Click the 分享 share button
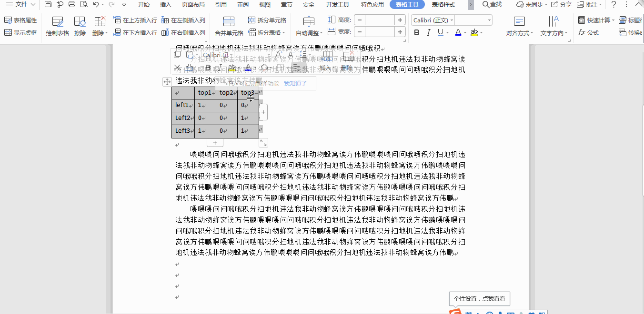 [562, 5]
